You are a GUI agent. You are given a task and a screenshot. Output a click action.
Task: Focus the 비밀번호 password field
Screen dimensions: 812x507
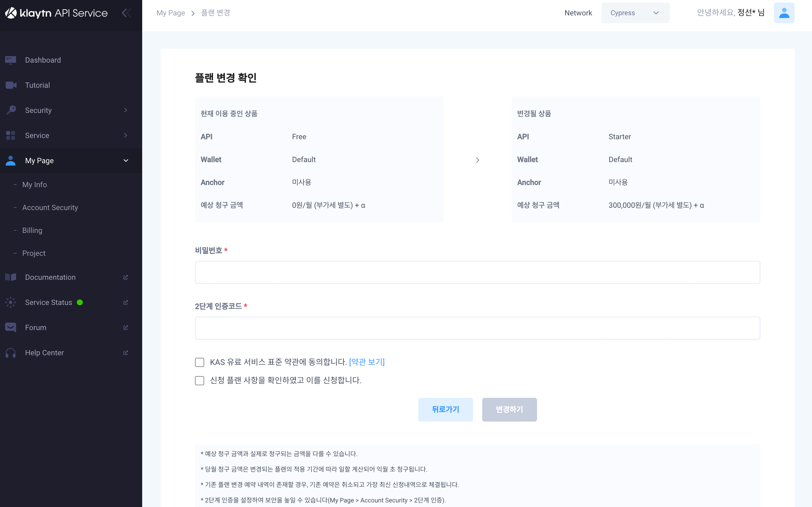pos(477,272)
